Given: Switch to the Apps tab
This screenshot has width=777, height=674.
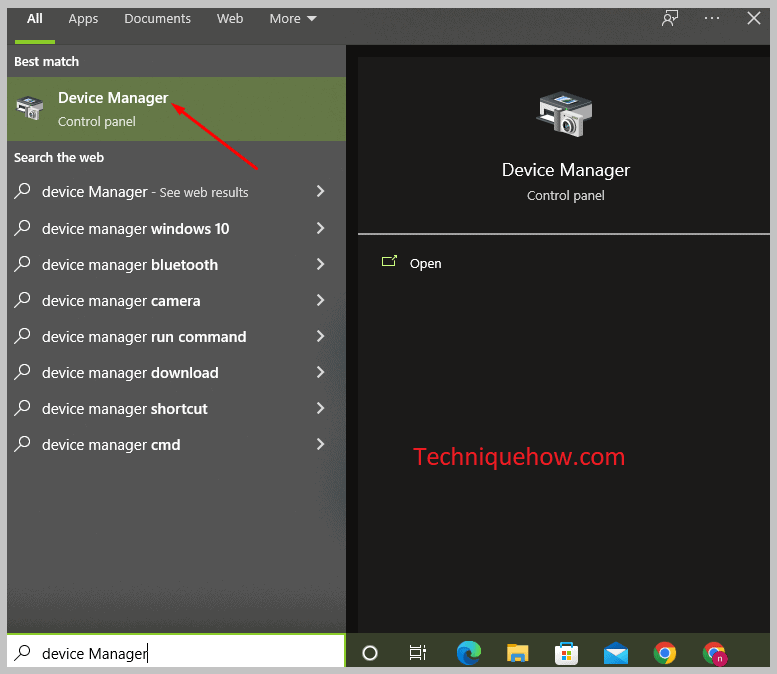Looking at the screenshot, I should [83, 19].
